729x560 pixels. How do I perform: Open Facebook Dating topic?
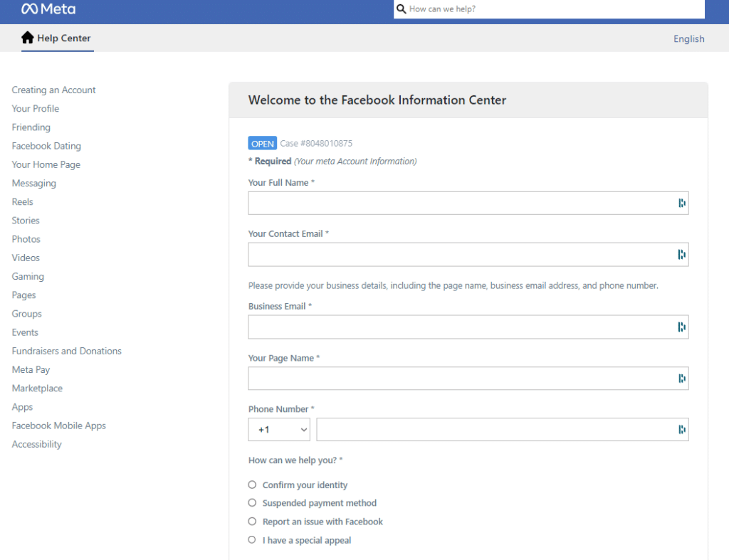click(x=46, y=146)
